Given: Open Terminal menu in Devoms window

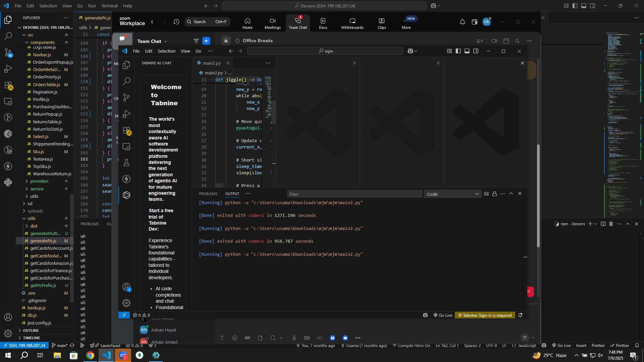Looking at the screenshot, I should pyautogui.click(x=109, y=6).
